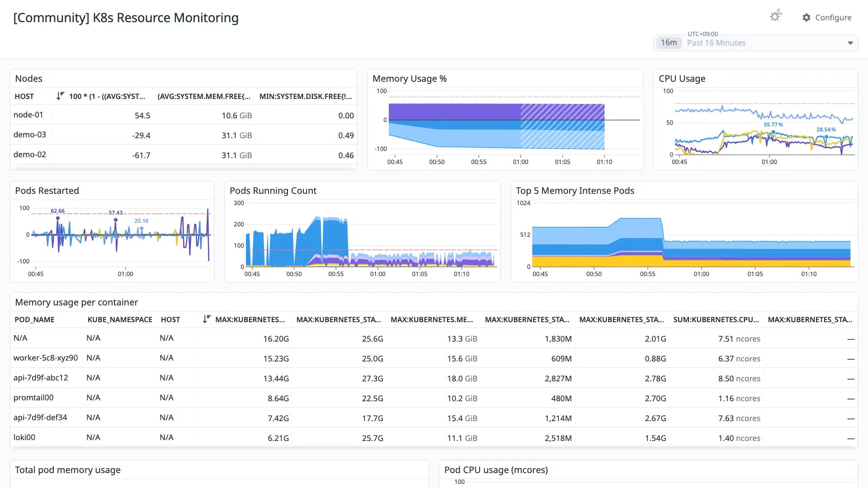Click the 16.20G value in the first row
The height and width of the screenshot is (488, 868).
(x=276, y=339)
